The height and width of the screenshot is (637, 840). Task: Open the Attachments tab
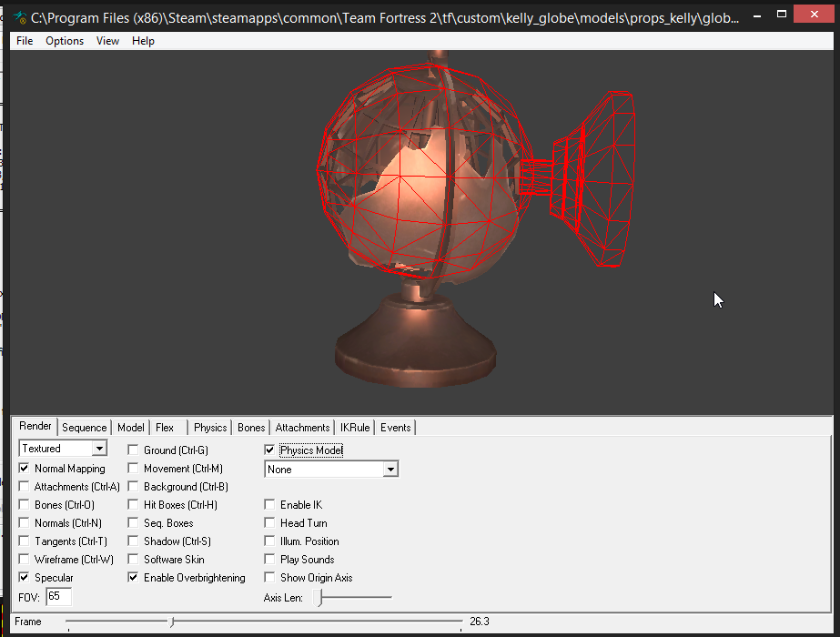tap(302, 428)
